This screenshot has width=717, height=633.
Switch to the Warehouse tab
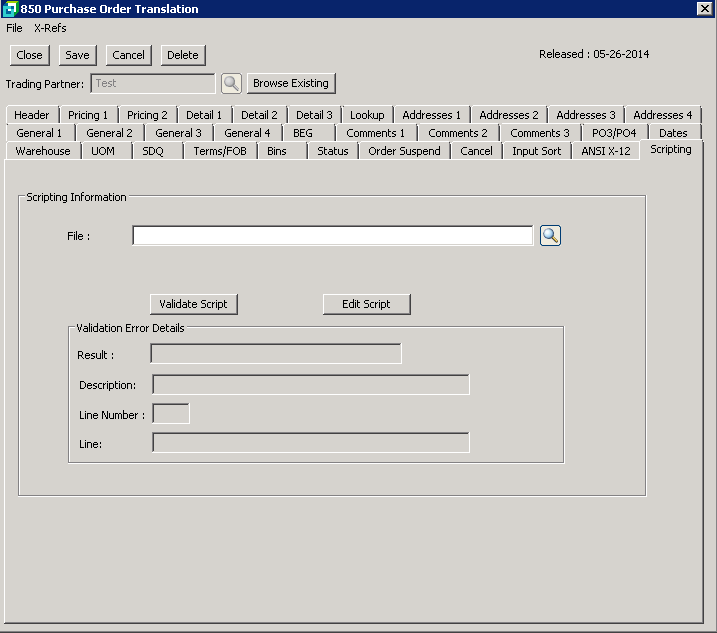(43, 151)
